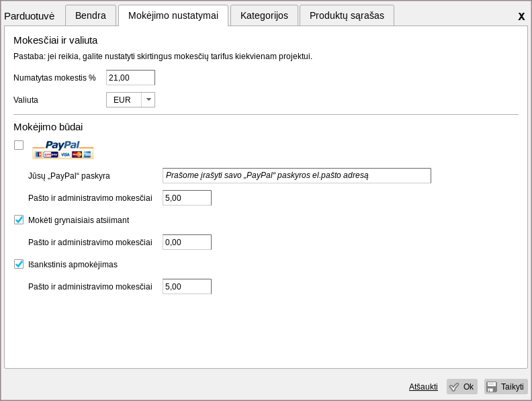Open the Valiuta dropdown arrow
The image size is (532, 401).
point(148,99)
